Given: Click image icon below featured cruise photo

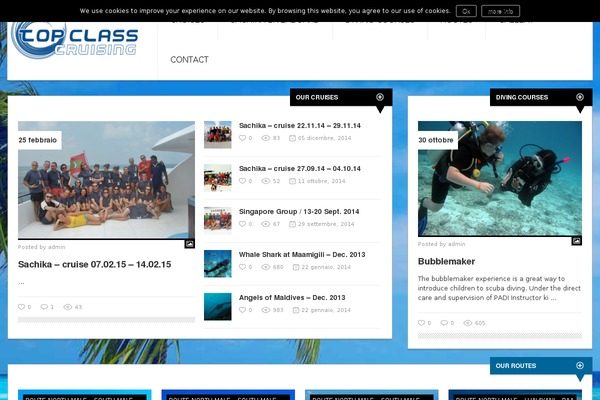Looking at the screenshot, I should [189, 244].
